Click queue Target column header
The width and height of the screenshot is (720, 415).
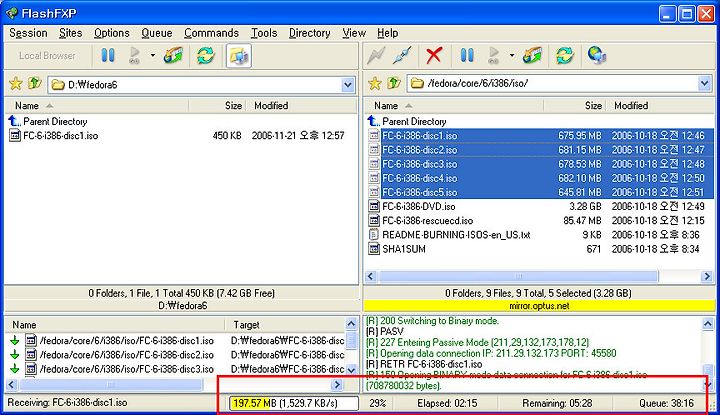tap(285, 325)
